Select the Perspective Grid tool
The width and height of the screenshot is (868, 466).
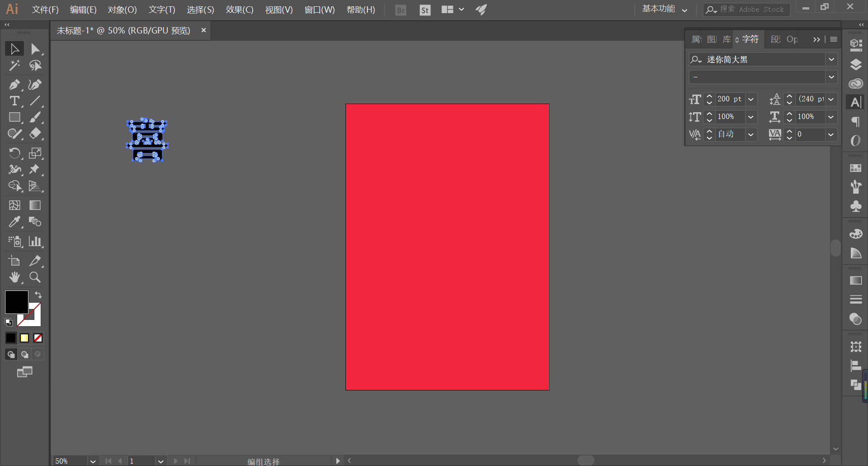35,185
